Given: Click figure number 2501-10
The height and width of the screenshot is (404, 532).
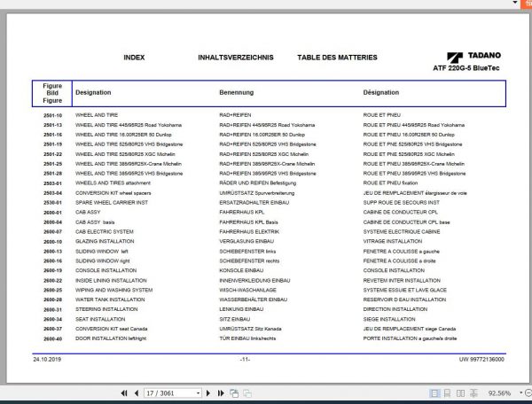Looking at the screenshot, I should coord(53,115).
